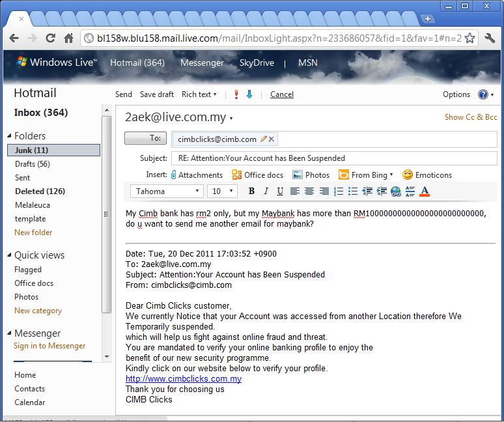Go back with the browser back arrow

pyautogui.click(x=14, y=38)
